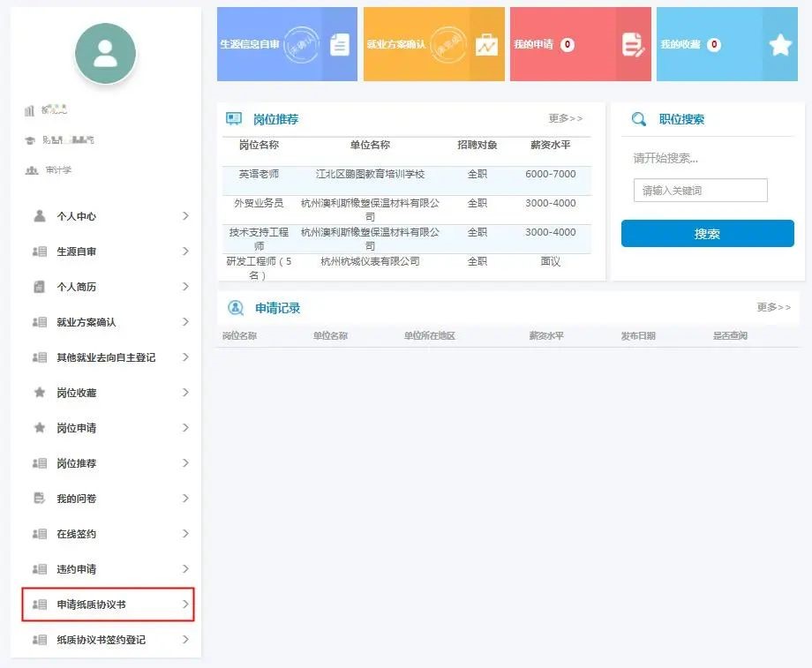Click the star icon next to 岗位收藏
This screenshot has height=668, width=812.
(x=39, y=393)
